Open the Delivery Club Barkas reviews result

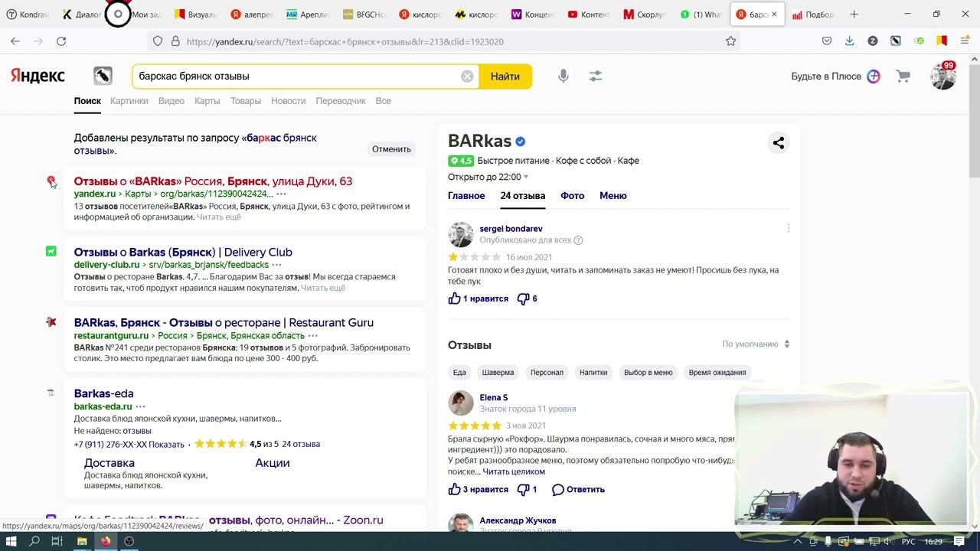click(x=183, y=253)
